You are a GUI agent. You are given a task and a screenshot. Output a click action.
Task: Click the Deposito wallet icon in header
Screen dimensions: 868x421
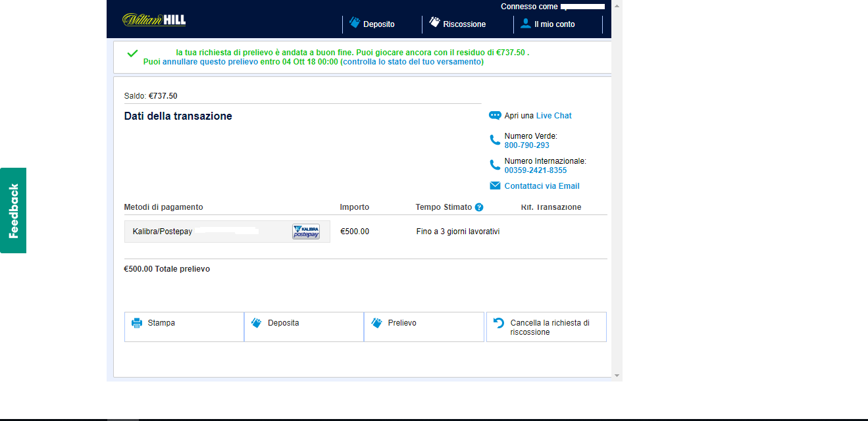pyautogui.click(x=355, y=23)
